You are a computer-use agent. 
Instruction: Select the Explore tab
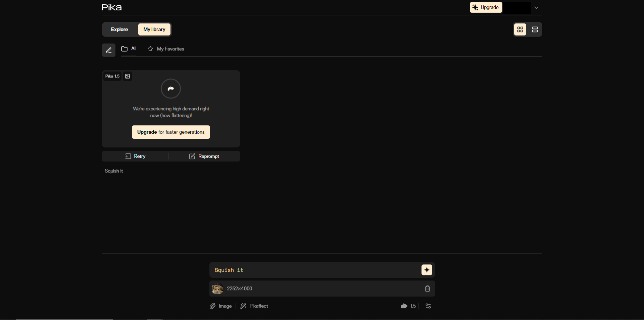pos(119,29)
